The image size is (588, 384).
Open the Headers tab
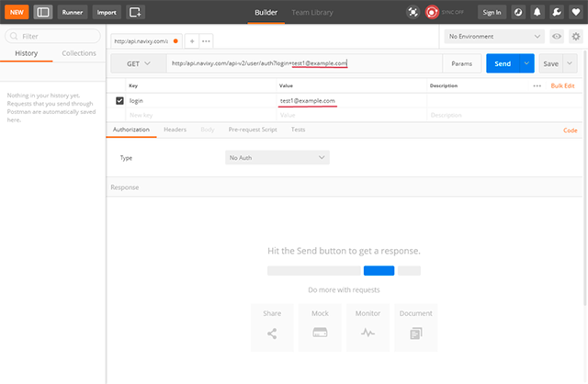175,130
